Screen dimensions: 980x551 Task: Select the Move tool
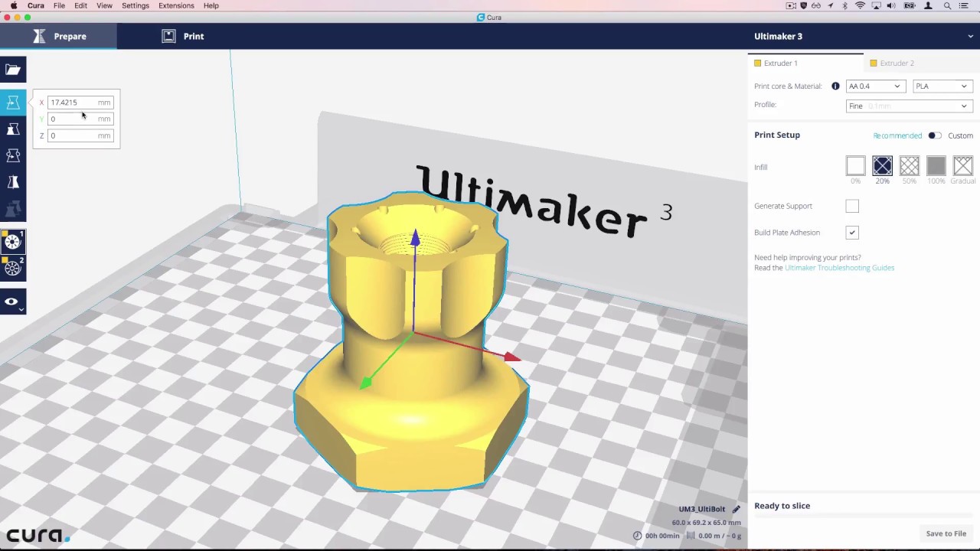(x=12, y=102)
